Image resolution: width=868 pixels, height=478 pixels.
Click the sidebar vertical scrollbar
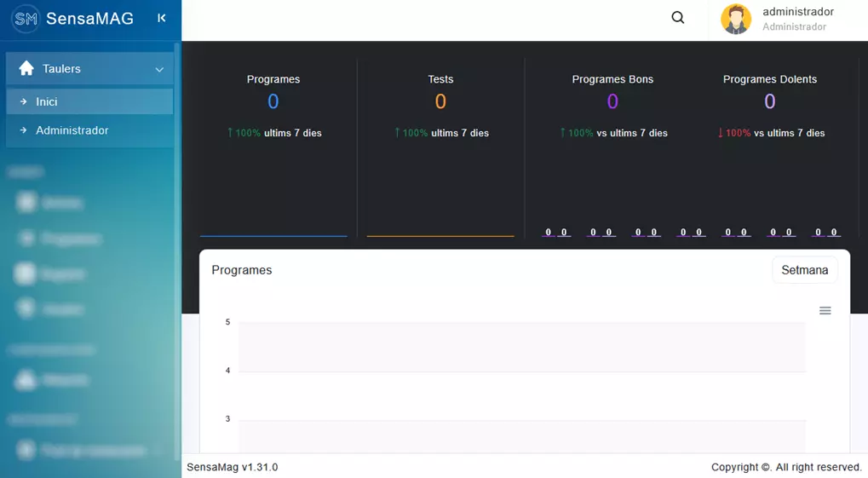tap(177, 256)
